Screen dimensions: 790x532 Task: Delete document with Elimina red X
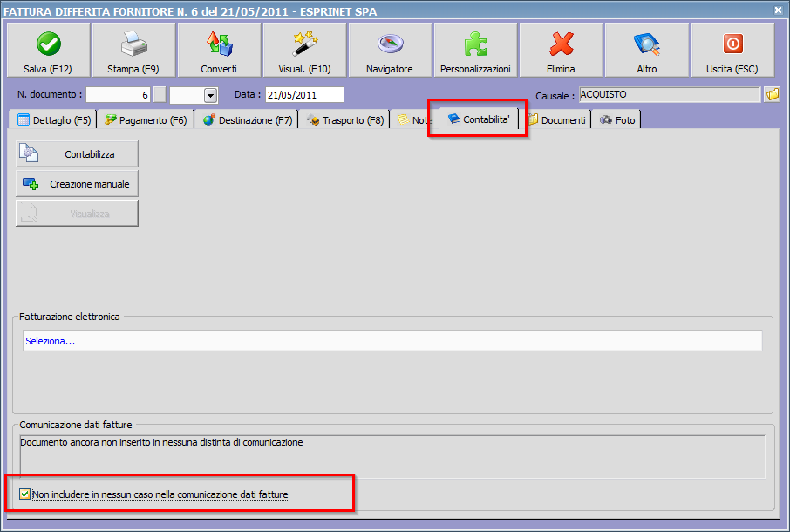[x=562, y=50]
